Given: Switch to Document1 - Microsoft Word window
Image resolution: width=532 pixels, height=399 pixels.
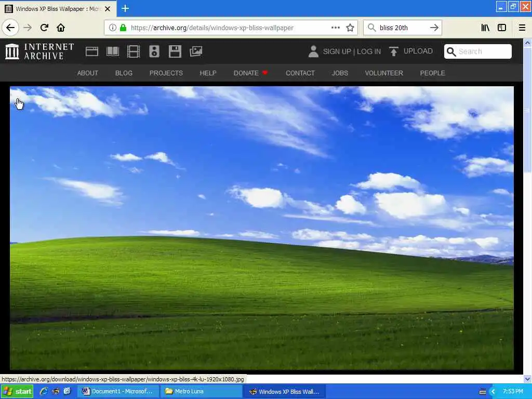Looking at the screenshot, I should click(x=118, y=391).
